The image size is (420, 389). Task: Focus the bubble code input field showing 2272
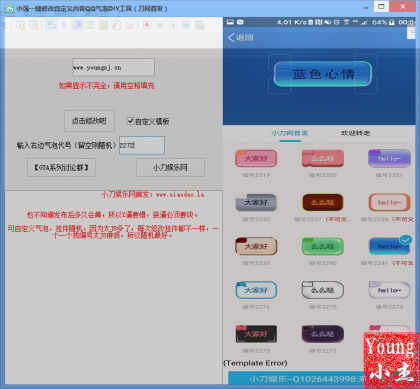click(x=142, y=145)
